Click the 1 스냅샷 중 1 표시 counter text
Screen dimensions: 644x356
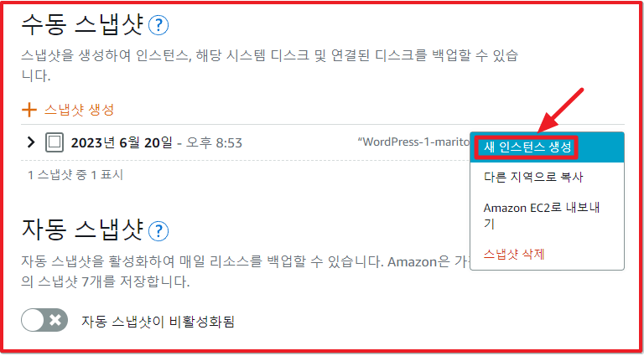tap(75, 176)
